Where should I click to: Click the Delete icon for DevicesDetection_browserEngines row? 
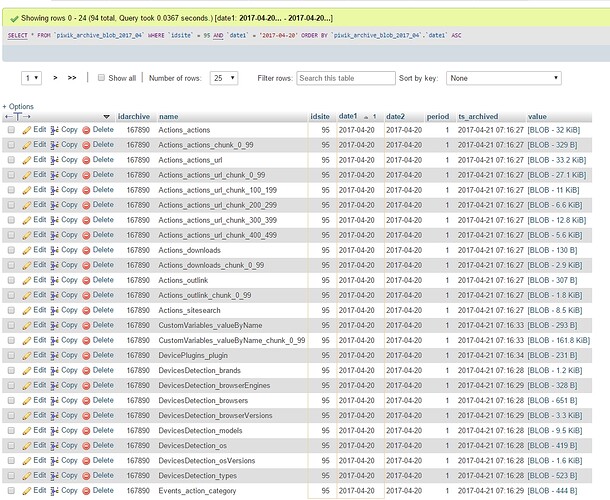coord(86,386)
